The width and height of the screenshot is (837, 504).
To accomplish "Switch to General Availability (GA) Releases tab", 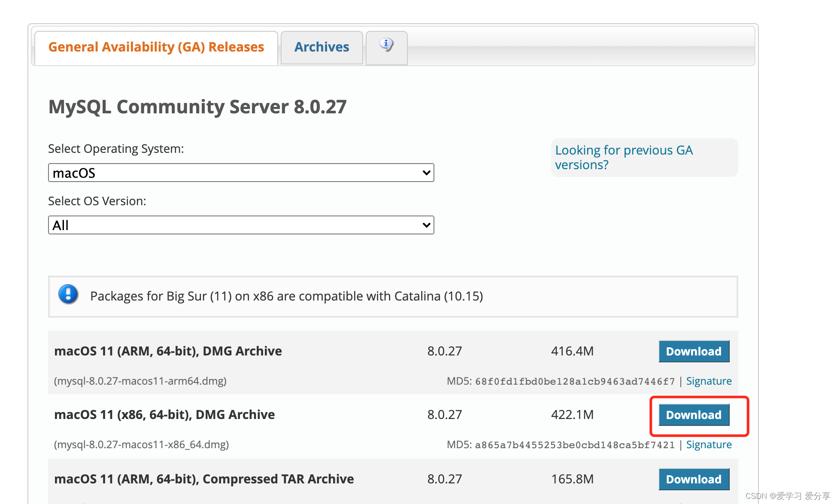I will coord(156,47).
